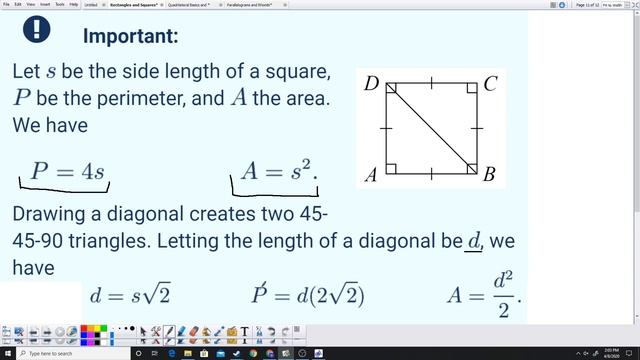640x360 pixels.
Task: Click the screen capture toolbar icon
Action: click(19, 331)
